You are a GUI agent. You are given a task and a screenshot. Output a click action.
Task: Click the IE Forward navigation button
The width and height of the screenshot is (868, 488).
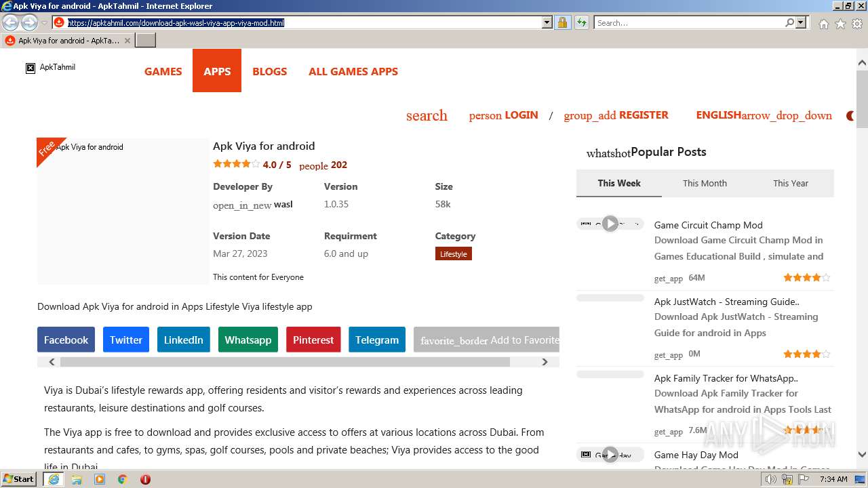[x=29, y=22]
